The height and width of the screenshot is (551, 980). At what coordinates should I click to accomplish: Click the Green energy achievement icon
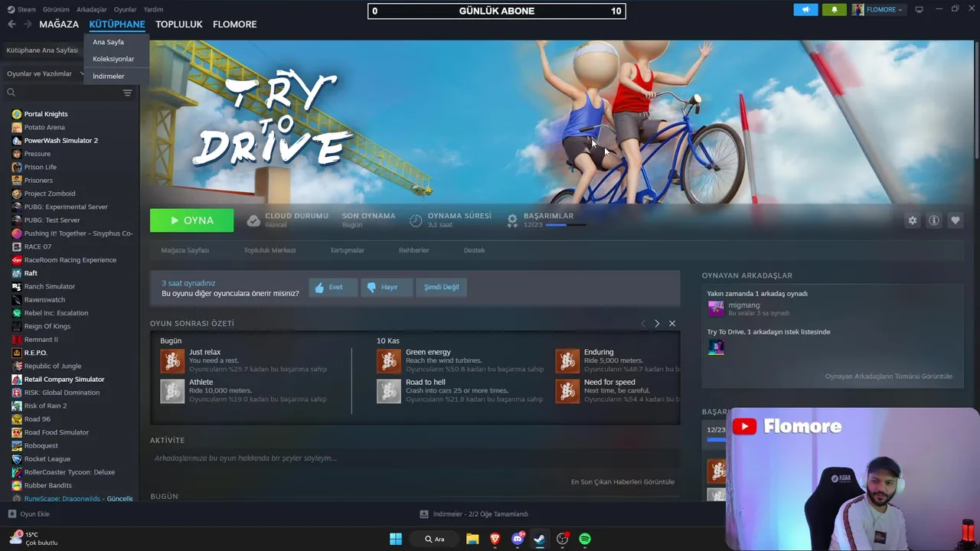(x=389, y=360)
